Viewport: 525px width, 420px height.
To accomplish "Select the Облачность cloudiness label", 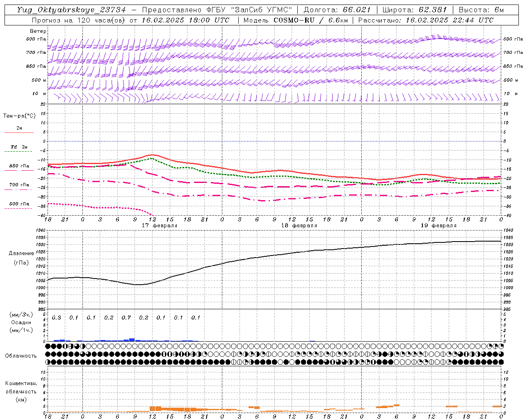I will 21,356.
